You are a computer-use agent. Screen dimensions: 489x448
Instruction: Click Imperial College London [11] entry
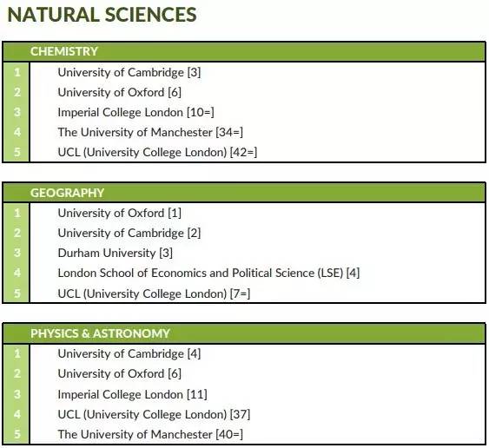click(x=133, y=394)
